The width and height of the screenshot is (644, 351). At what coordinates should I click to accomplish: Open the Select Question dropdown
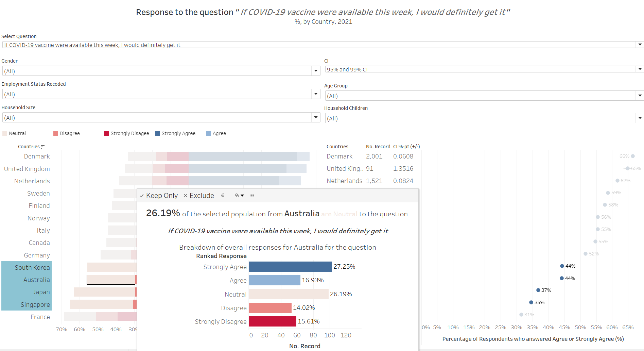pos(640,45)
